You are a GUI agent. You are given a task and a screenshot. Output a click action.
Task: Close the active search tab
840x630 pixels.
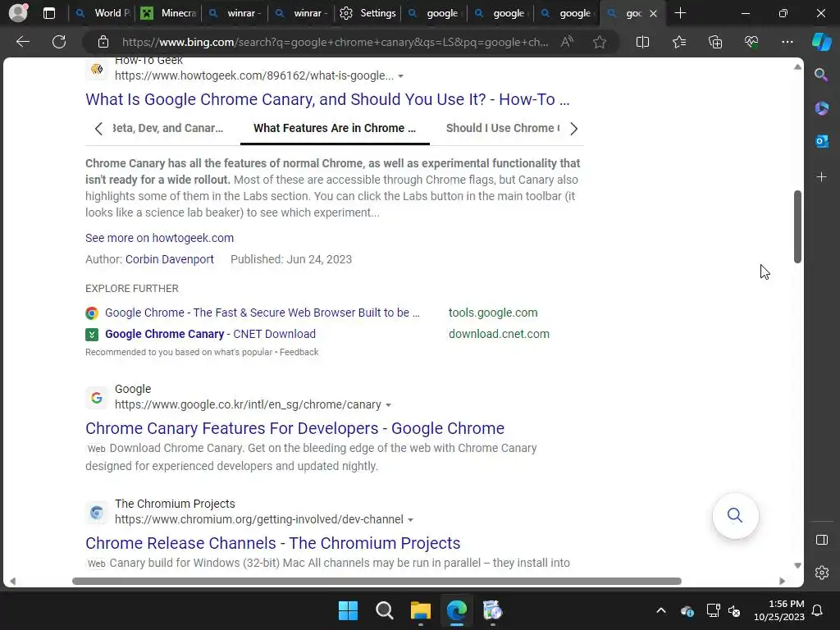pyautogui.click(x=653, y=13)
